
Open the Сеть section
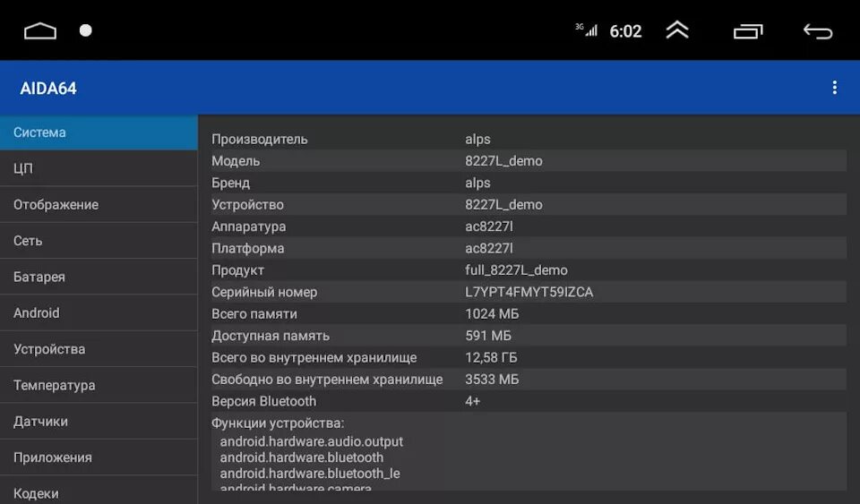(99, 241)
